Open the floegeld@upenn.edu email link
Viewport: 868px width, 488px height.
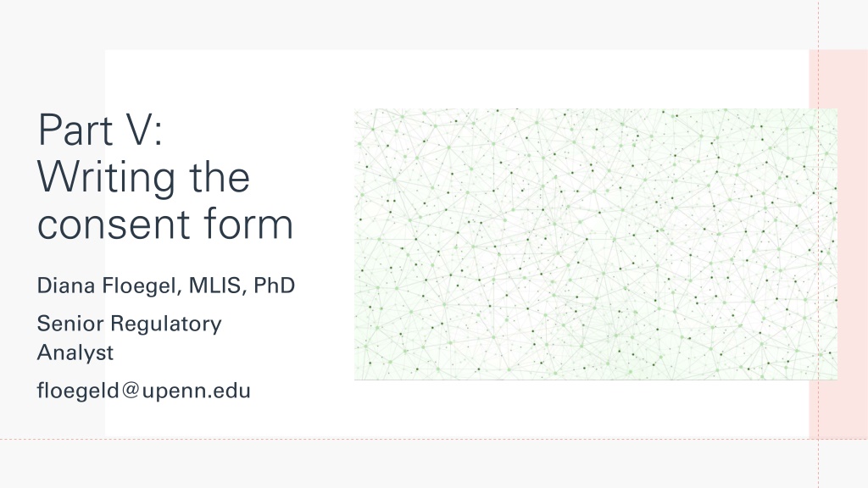coord(144,391)
